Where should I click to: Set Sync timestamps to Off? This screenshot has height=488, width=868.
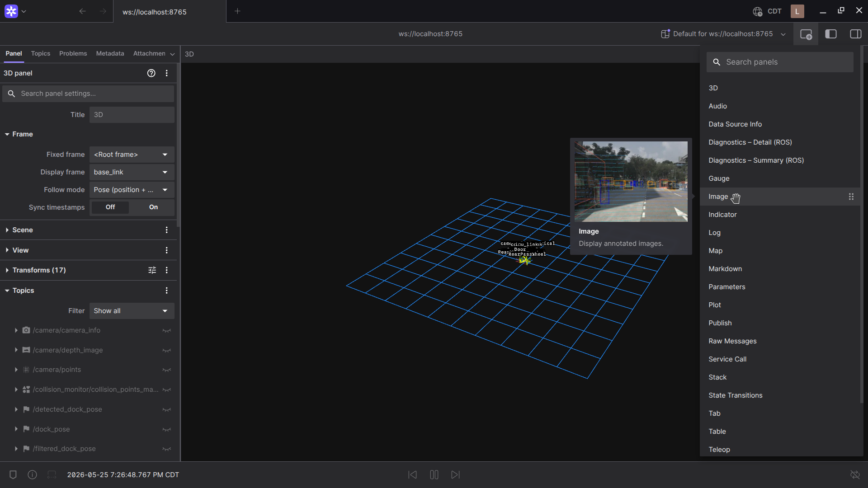[x=110, y=207]
